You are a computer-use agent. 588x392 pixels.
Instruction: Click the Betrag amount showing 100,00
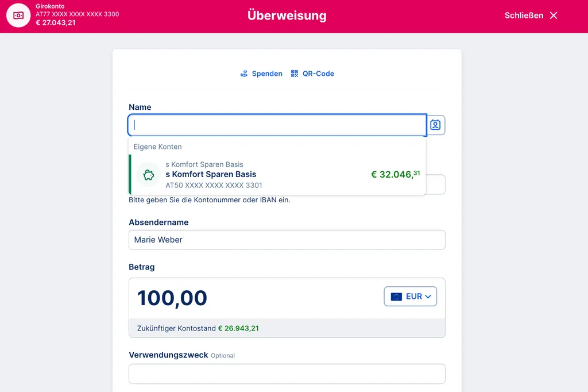click(172, 298)
